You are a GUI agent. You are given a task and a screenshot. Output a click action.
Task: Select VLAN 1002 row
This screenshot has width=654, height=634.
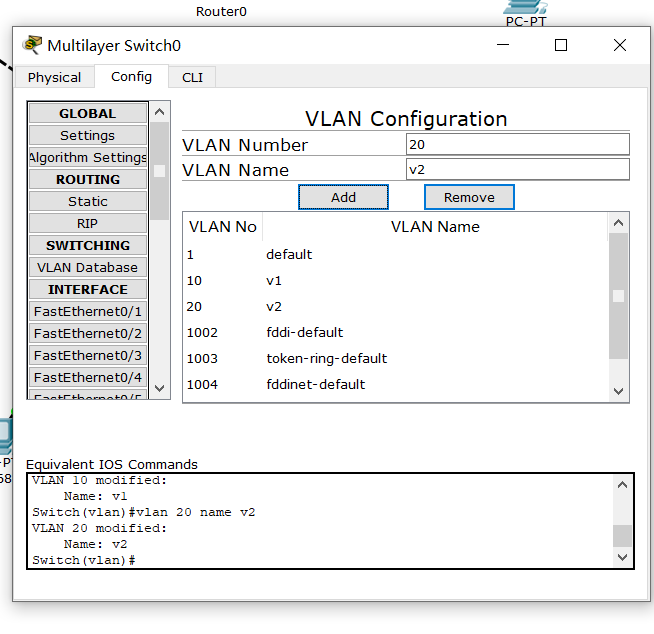(395, 332)
